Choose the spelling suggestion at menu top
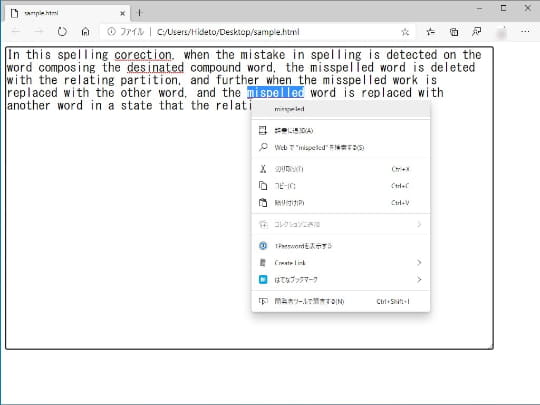This screenshot has width=540, height=405. click(341, 109)
